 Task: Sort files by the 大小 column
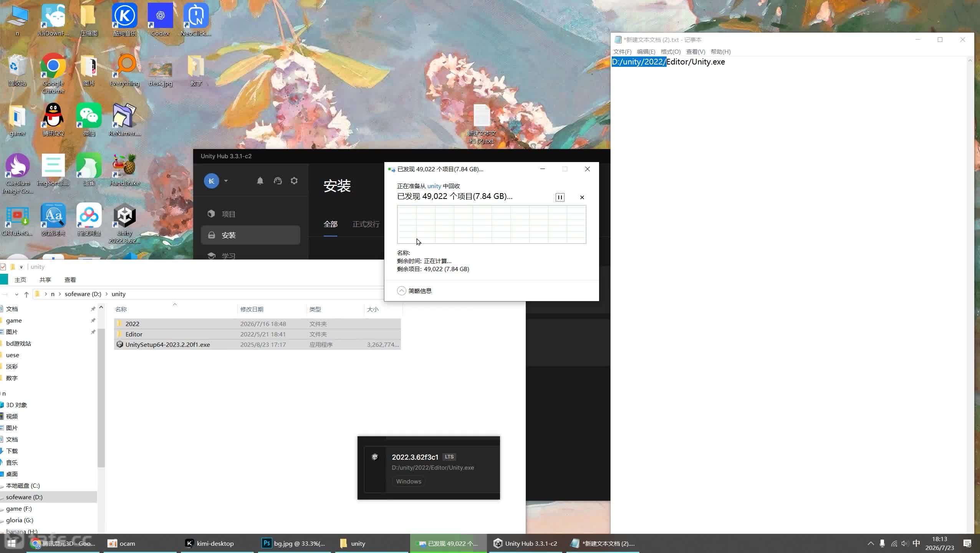pos(383,309)
